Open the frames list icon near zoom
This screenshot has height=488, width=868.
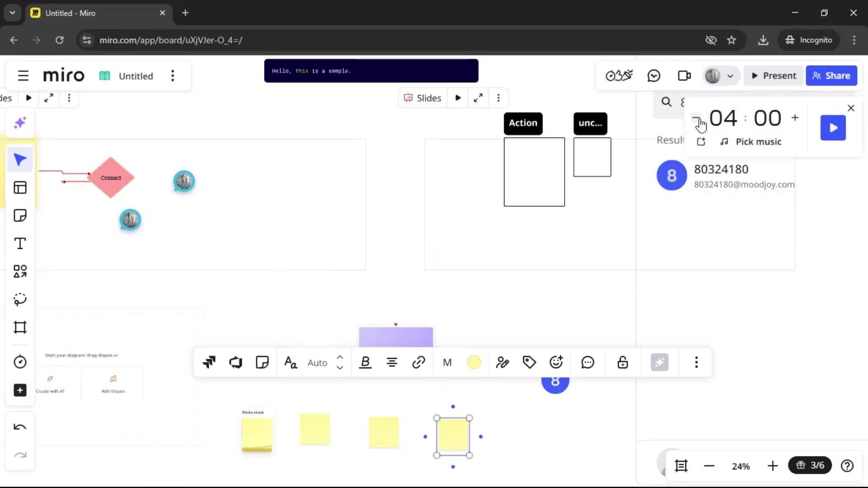[x=681, y=466]
